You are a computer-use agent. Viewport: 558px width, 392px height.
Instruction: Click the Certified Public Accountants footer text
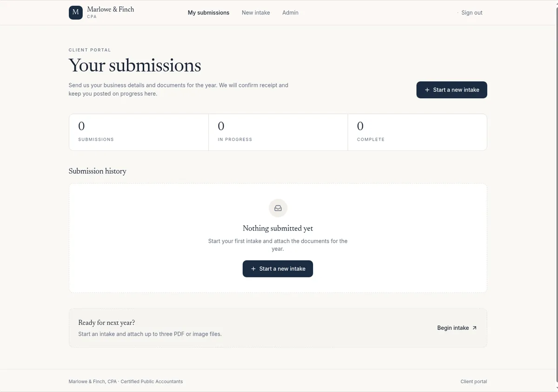pos(152,381)
